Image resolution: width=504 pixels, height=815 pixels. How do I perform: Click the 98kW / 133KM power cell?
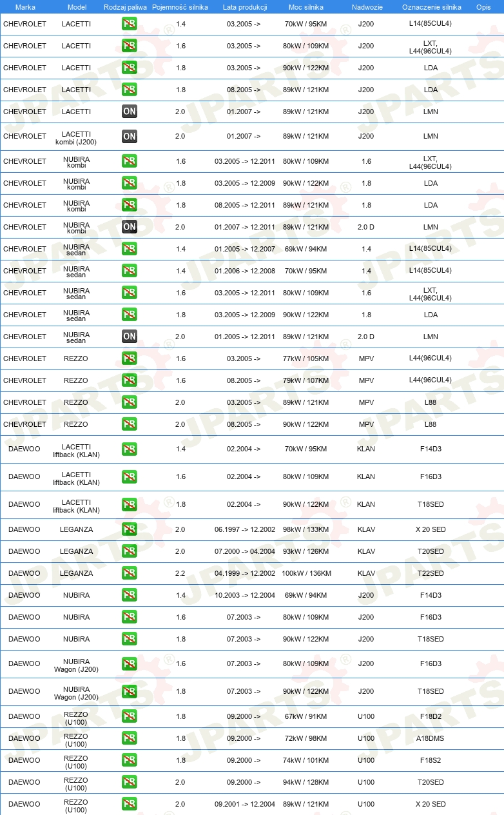[306, 529]
